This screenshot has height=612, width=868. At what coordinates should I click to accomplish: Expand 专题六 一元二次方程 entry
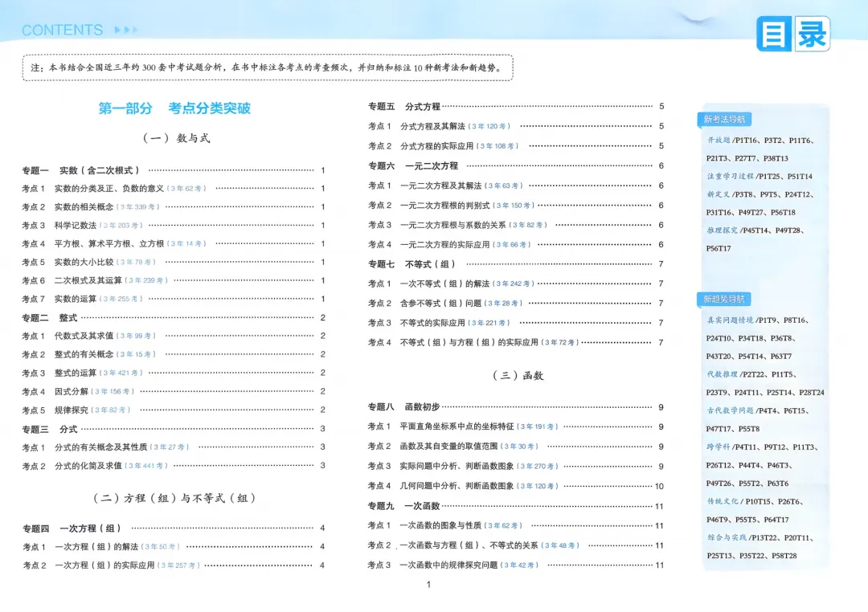click(414, 167)
